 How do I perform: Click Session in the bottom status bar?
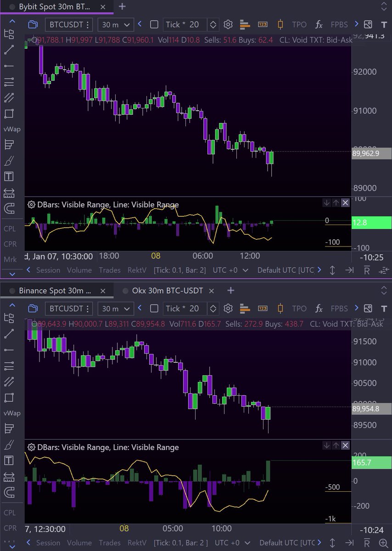[48, 270]
